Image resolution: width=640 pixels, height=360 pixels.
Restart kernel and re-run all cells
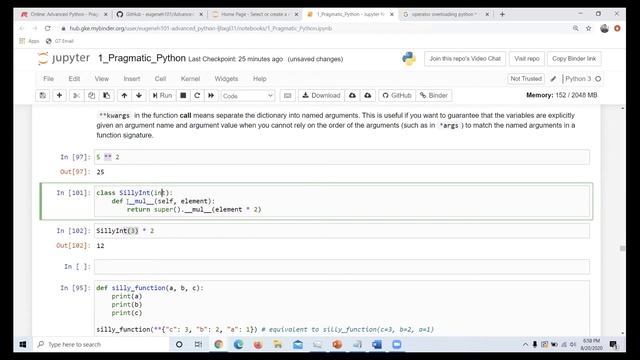tap(211, 96)
